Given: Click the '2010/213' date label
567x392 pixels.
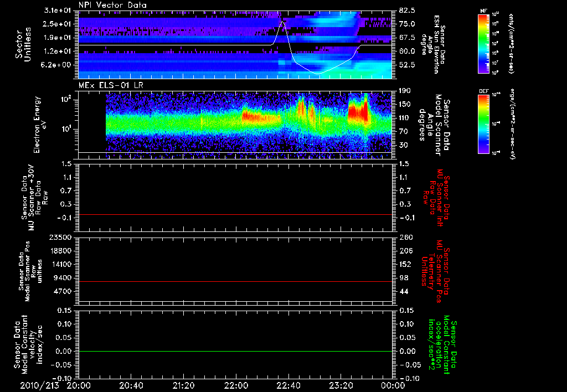Looking at the screenshot, I should coord(39,385).
